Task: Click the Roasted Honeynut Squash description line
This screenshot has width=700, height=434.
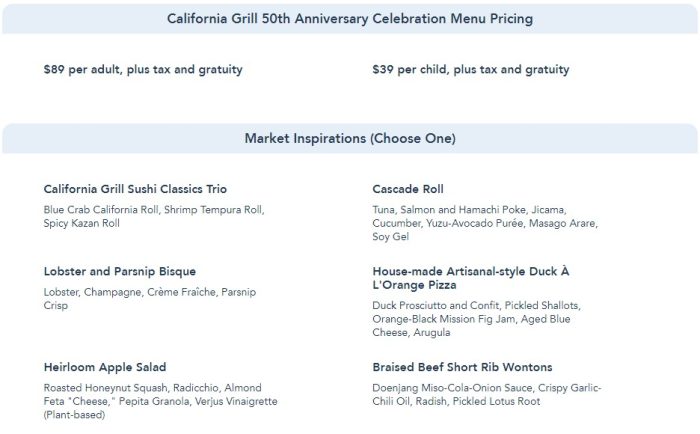Action: (152, 387)
